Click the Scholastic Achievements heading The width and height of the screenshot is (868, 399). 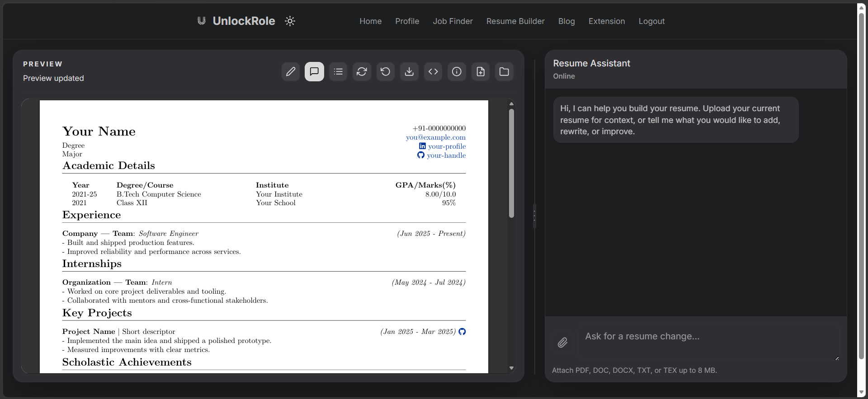(127, 362)
